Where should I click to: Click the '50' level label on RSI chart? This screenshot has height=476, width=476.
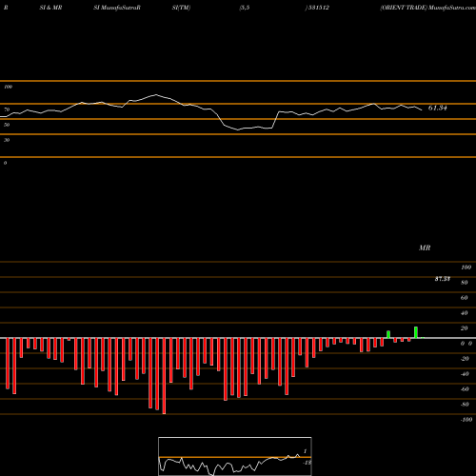7,125
